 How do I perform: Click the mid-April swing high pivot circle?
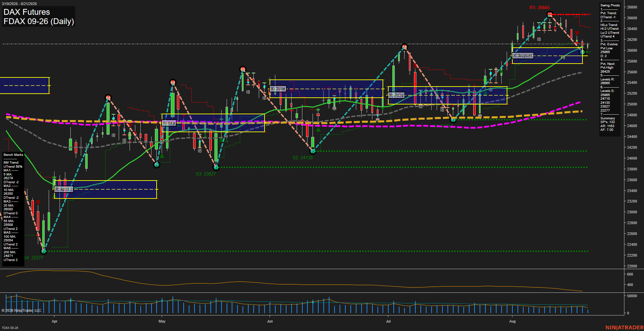tap(108, 97)
